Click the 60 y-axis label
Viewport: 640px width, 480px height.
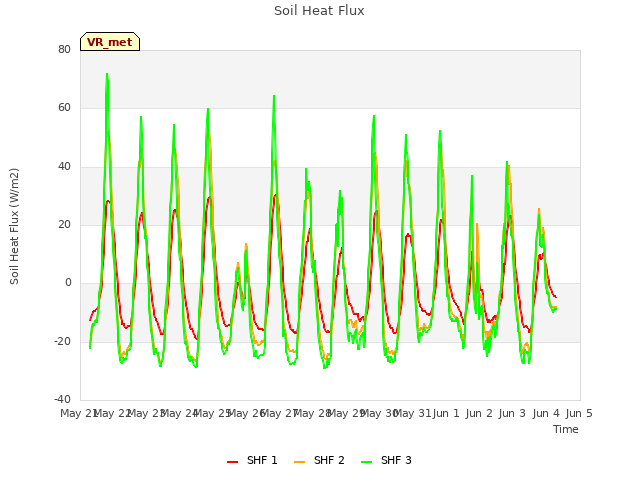(x=64, y=108)
